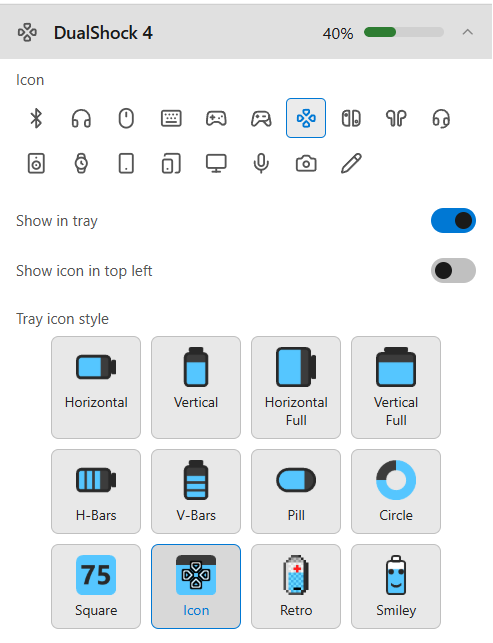Image resolution: width=493 pixels, height=643 pixels.
Task: Click the green battery level bar
Action: [404, 32]
